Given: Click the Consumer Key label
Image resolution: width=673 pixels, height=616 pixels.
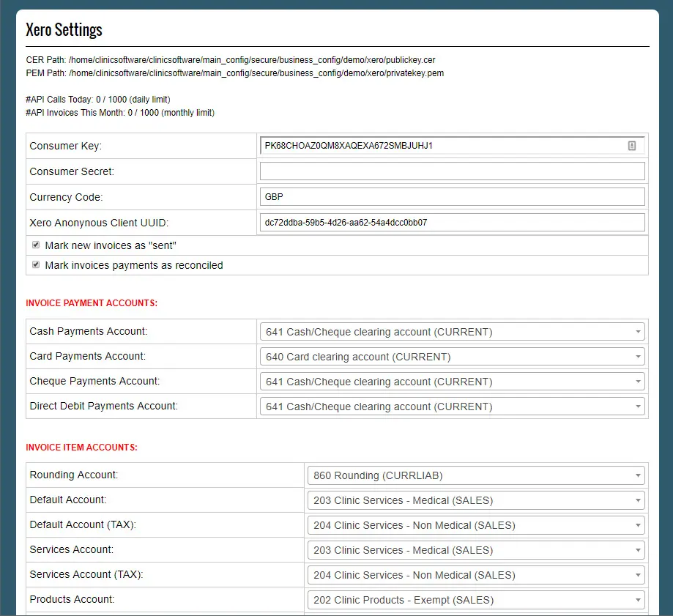Looking at the screenshot, I should pos(66,146).
